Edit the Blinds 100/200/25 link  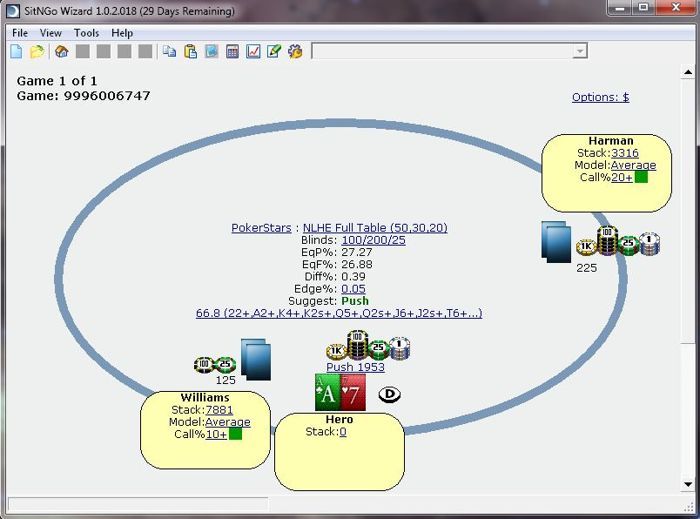coord(374,240)
